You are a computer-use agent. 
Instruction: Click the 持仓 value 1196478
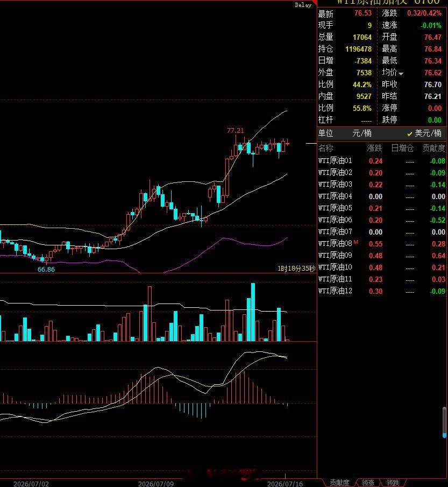[358, 49]
